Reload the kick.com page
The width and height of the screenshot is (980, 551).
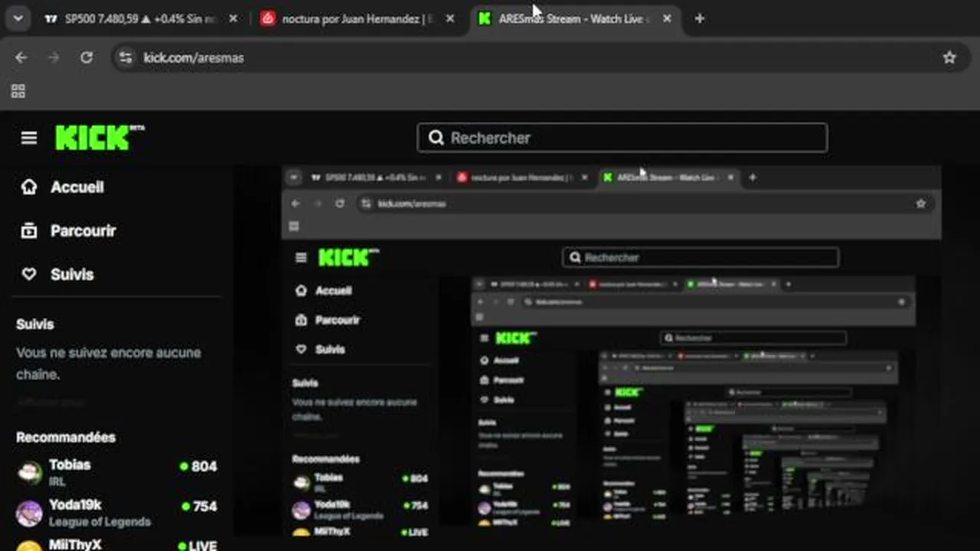[x=87, y=57]
